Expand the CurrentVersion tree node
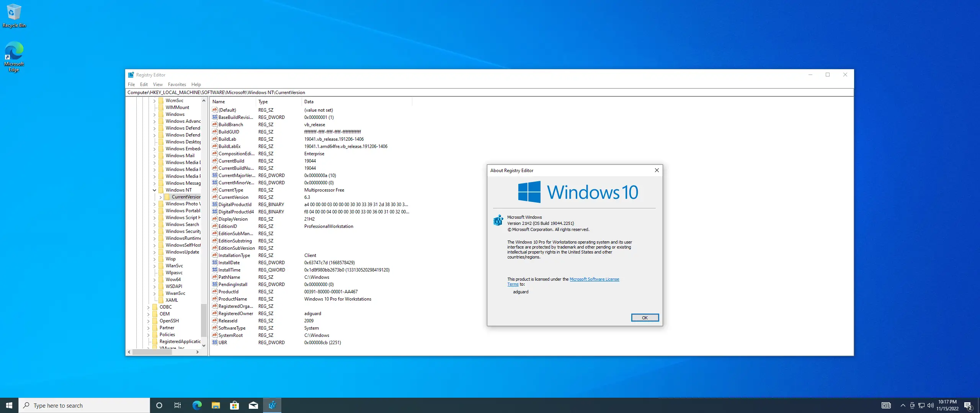 click(x=161, y=197)
